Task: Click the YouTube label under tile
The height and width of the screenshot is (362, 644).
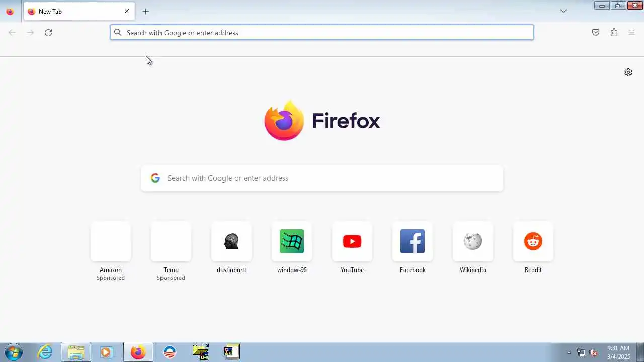Action: [352, 270]
